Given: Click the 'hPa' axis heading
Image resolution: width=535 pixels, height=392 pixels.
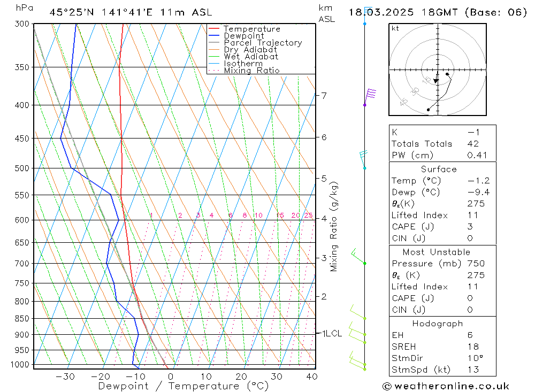Looking at the screenshot, I should (x=25, y=8).
